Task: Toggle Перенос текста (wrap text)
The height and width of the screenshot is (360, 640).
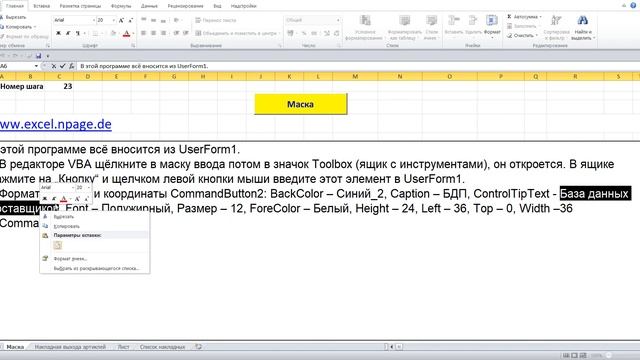Action: coord(216,20)
